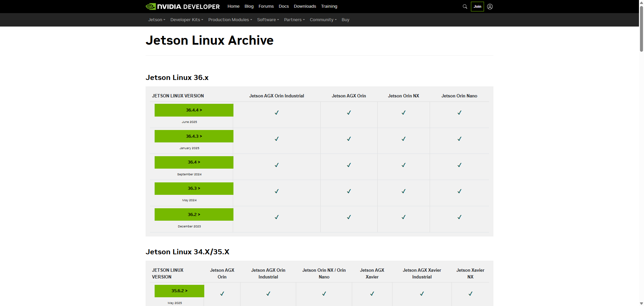Open Docs from the top navigation
Screen dimensions: 644x306
click(284, 6)
